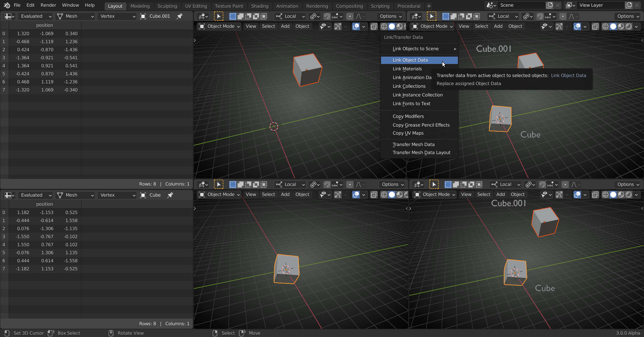Viewport: 644px width, 337px height.
Task: Select Transfer Mesh Data menu entry
Action: tap(419, 144)
